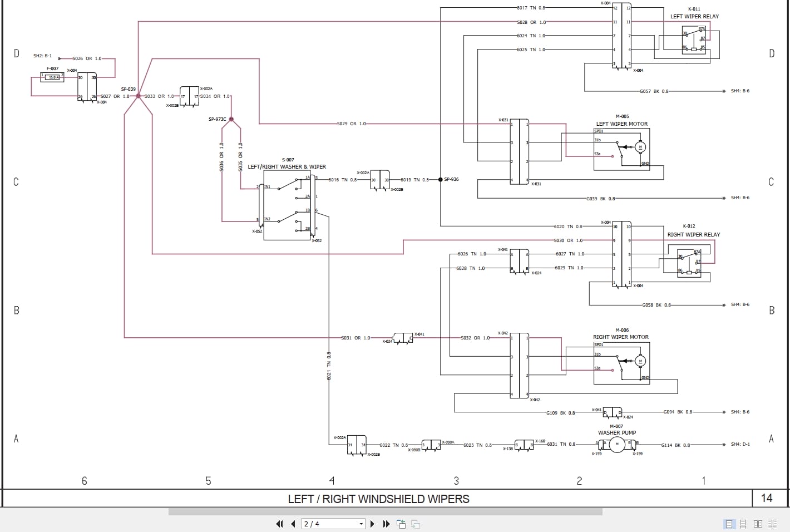Screen dimensions: 790x532
Task: Click the K-011 left wiper relay symbol
Action: click(694, 40)
